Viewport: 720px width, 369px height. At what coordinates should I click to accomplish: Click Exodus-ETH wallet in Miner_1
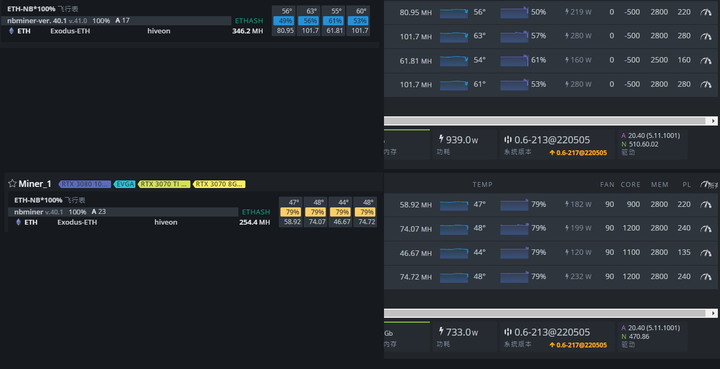(77, 222)
